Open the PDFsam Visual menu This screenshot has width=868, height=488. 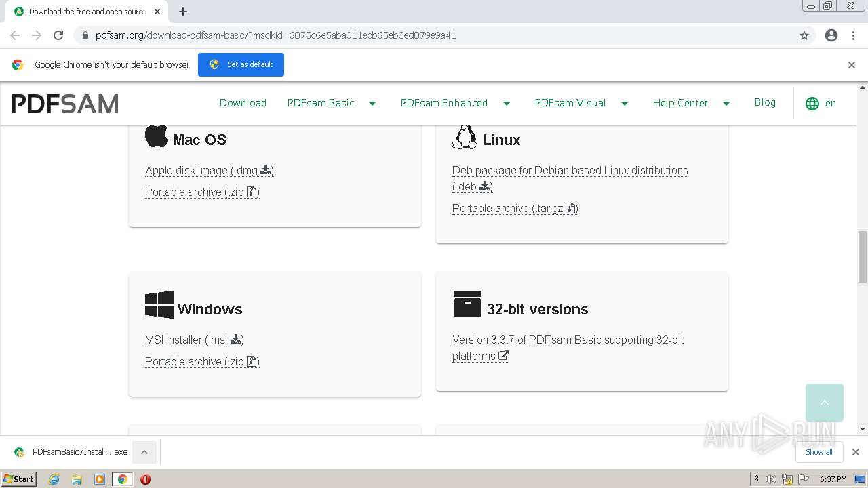pyautogui.click(x=570, y=103)
